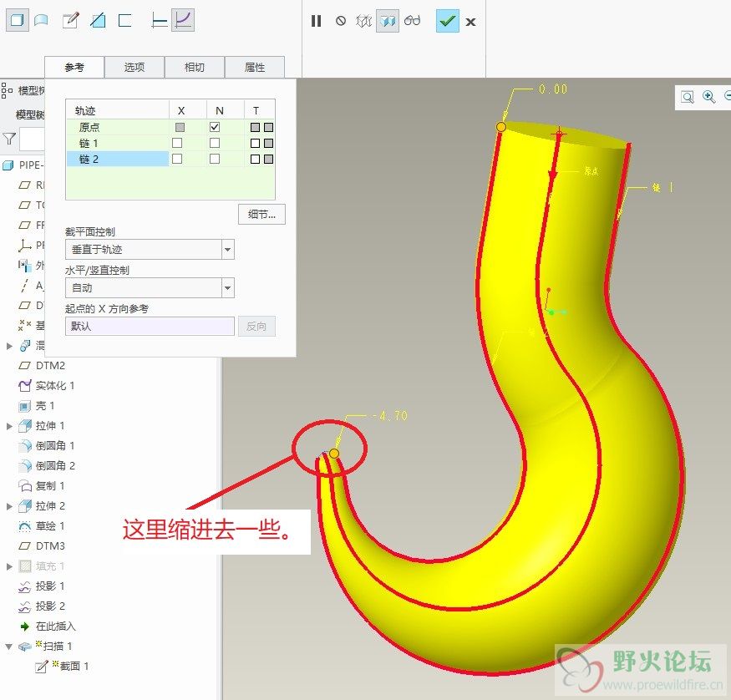Click the -4.70 dimension value in viewport
Viewport: 731px width, 700px height.
[391, 415]
